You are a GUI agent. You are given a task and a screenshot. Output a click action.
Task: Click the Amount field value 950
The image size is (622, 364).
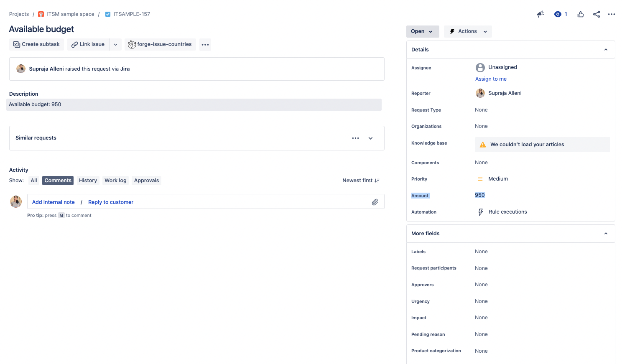coord(479,195)
